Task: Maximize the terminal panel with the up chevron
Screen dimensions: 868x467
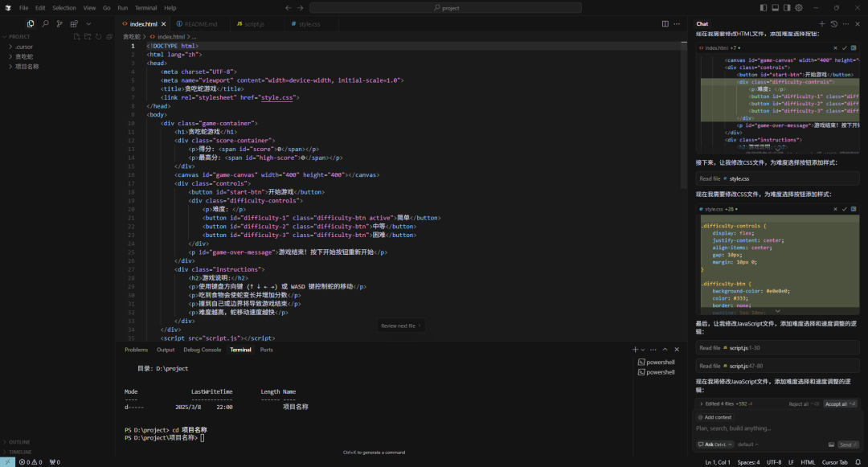Action: point(665,350)
